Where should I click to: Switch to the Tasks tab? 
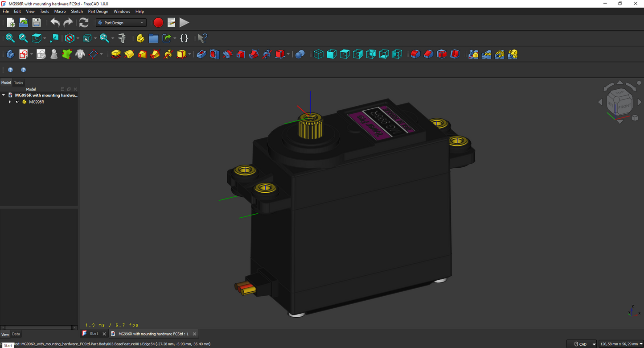pyautogui.click(x=18, y=83)
